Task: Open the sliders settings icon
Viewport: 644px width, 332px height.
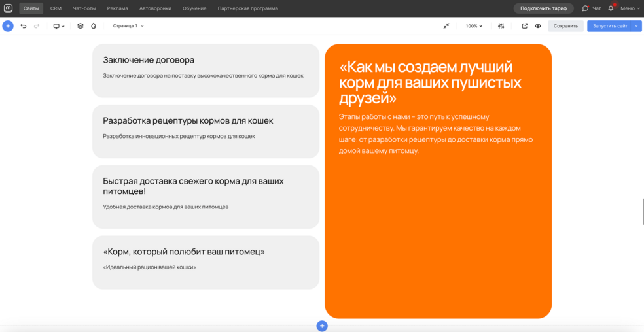Action: tap(501, 26)
